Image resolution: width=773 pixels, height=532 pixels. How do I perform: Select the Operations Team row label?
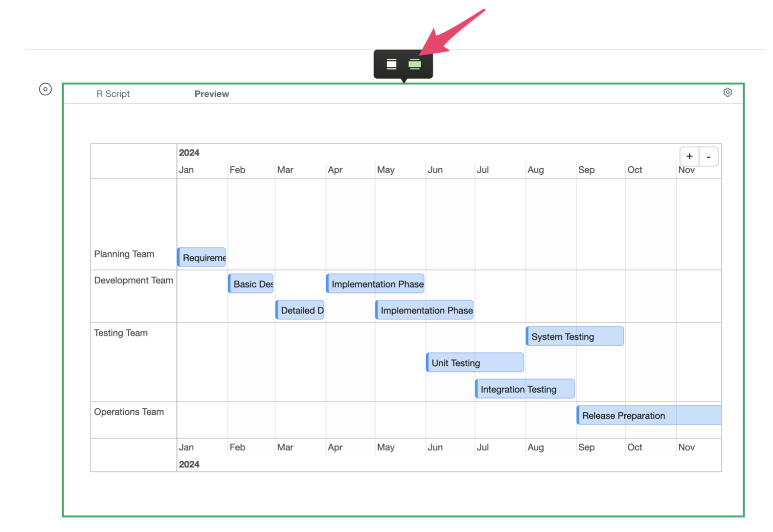(x=129, y=411)
